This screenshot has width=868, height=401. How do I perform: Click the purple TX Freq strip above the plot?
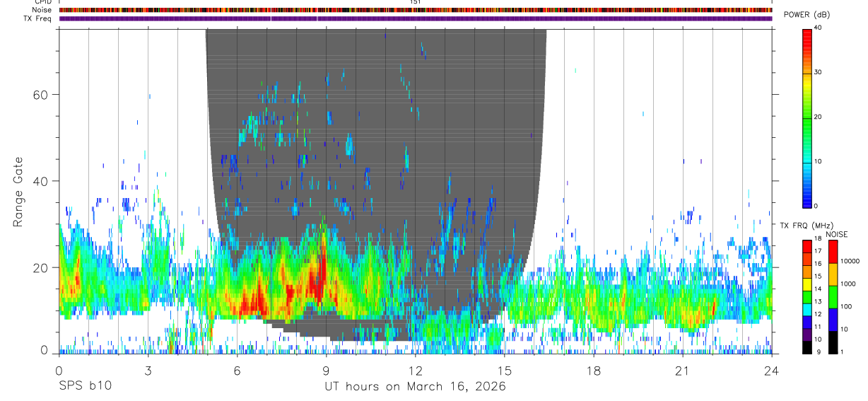[416, 18]
